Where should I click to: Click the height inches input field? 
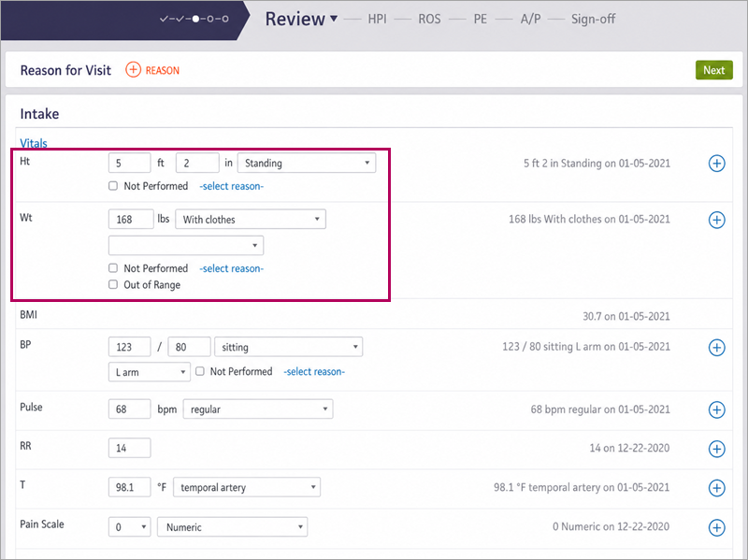197,163
